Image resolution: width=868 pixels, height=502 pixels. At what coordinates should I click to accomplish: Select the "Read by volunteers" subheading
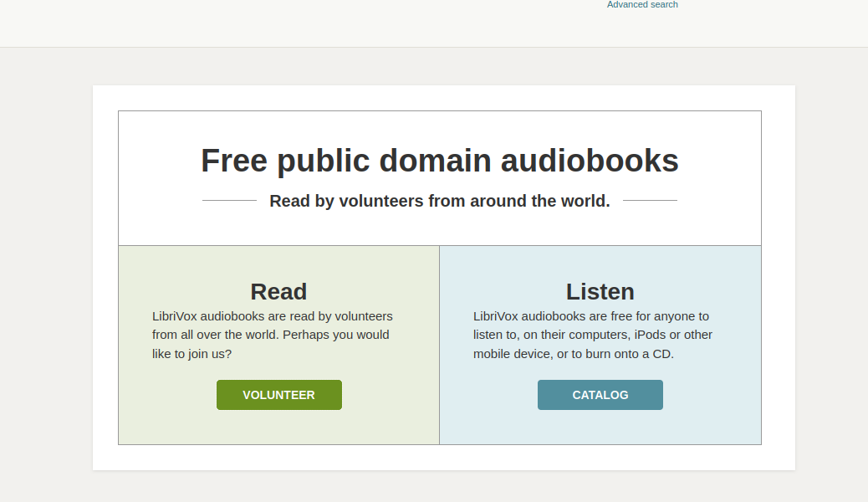[x=439, y=201]
